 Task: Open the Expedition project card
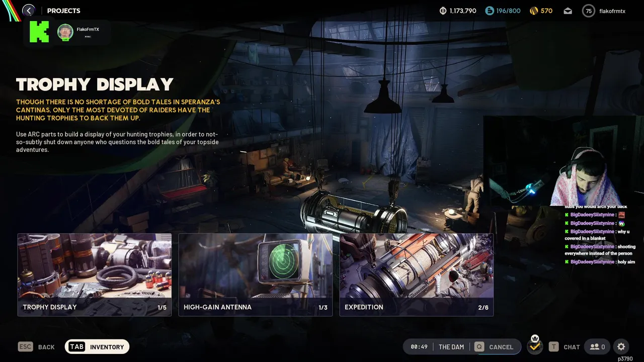tap(417, 275)
